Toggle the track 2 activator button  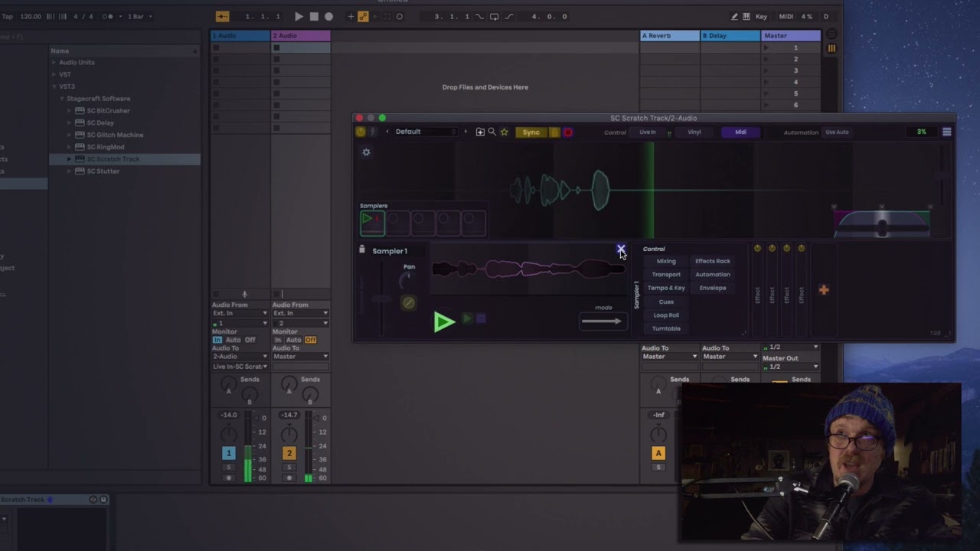(x=289, y=453)
